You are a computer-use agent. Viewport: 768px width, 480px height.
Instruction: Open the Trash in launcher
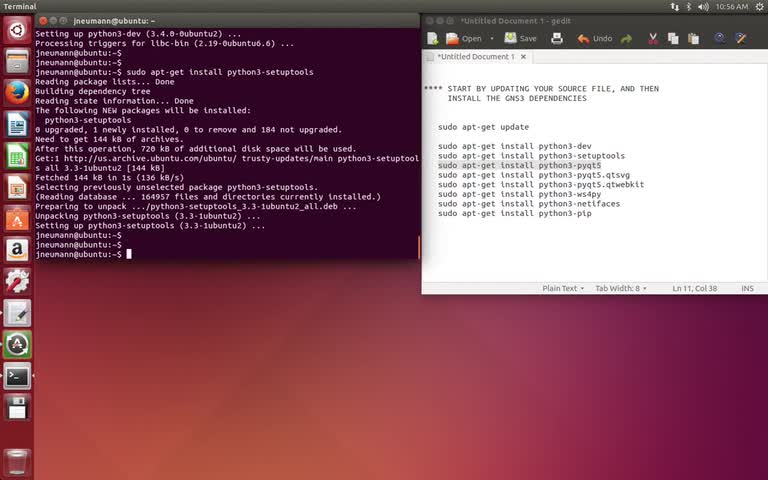tap(17, 462)
